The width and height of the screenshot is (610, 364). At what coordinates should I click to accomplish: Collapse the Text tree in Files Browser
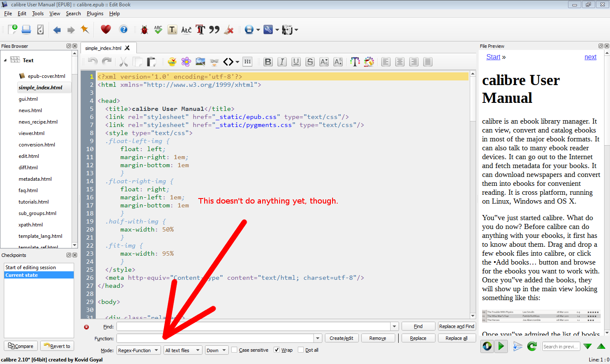click(x=5, y=61)
